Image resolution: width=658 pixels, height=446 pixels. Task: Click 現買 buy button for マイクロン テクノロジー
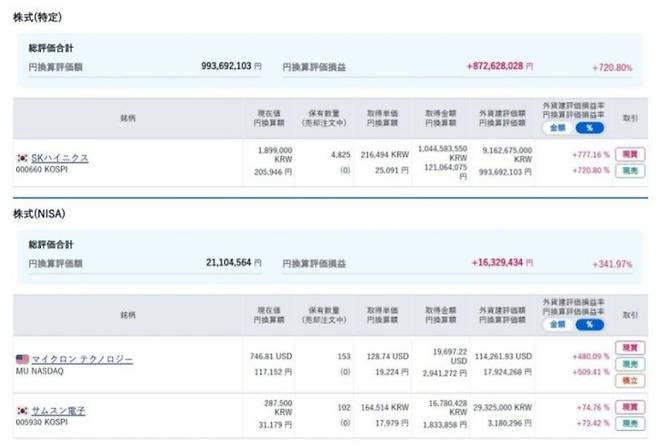[630, 348]
